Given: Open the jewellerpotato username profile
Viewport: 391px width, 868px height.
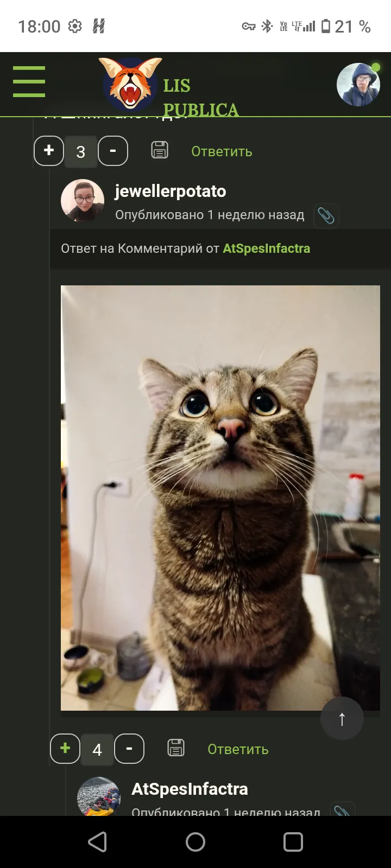Looking at the screenshot, I should point(170,191).
